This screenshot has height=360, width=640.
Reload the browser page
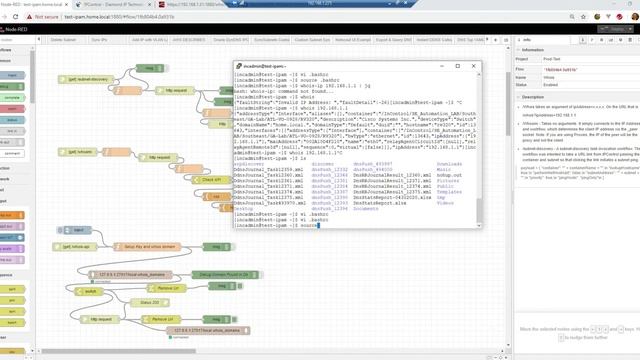point(16,17)
